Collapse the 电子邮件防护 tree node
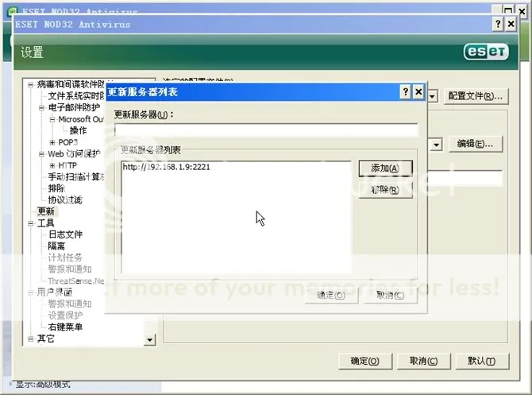This screenshot has width=532, height=395. click(41, 107)
